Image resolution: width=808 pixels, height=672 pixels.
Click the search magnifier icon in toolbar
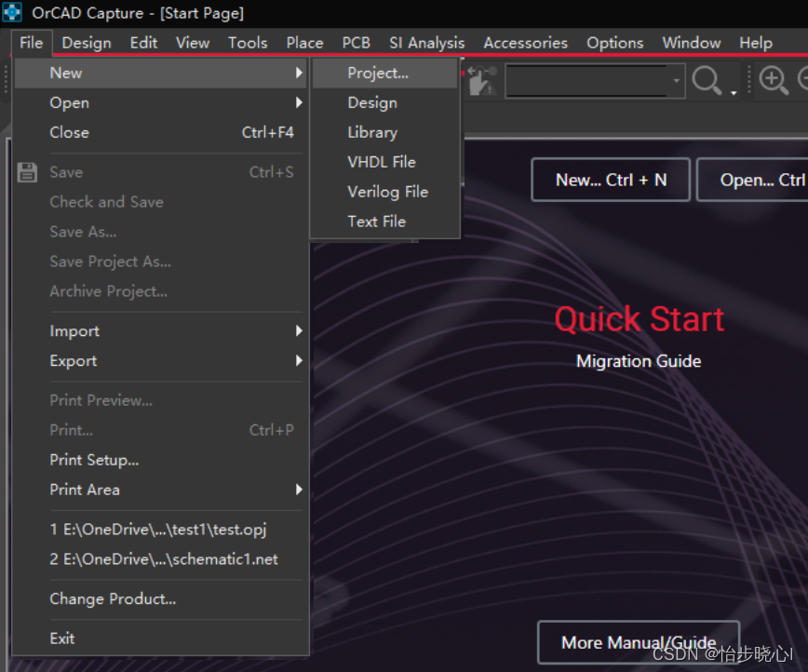coord(707,81)
